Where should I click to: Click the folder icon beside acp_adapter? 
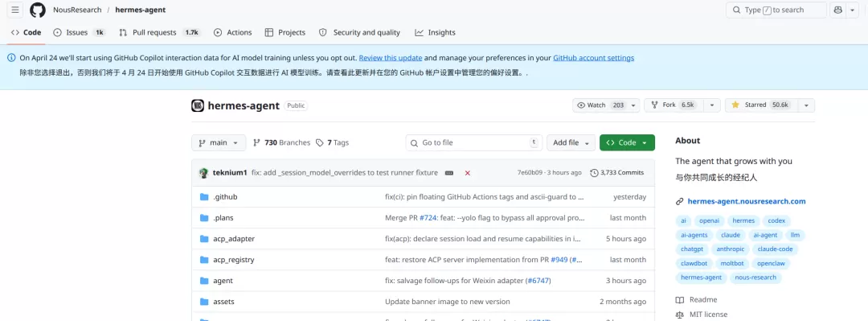coord(203,239)
